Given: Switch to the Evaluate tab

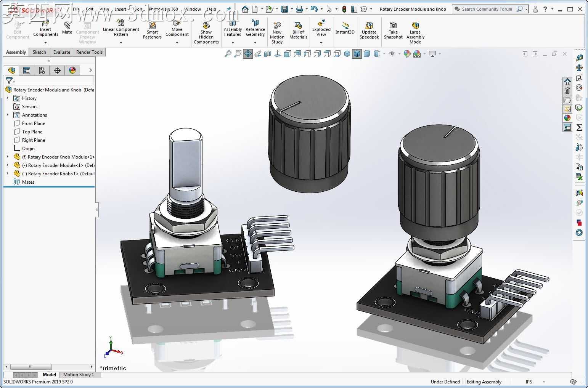Looking at the screenshot, I should 62,52.
